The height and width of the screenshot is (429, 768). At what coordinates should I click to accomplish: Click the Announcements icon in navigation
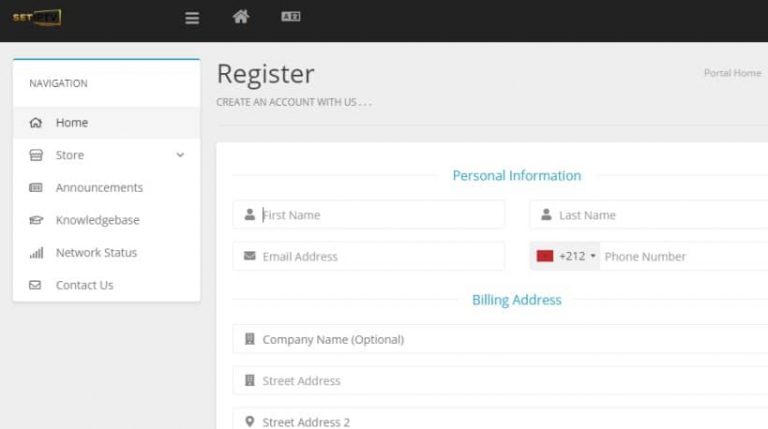click(36, 188)
